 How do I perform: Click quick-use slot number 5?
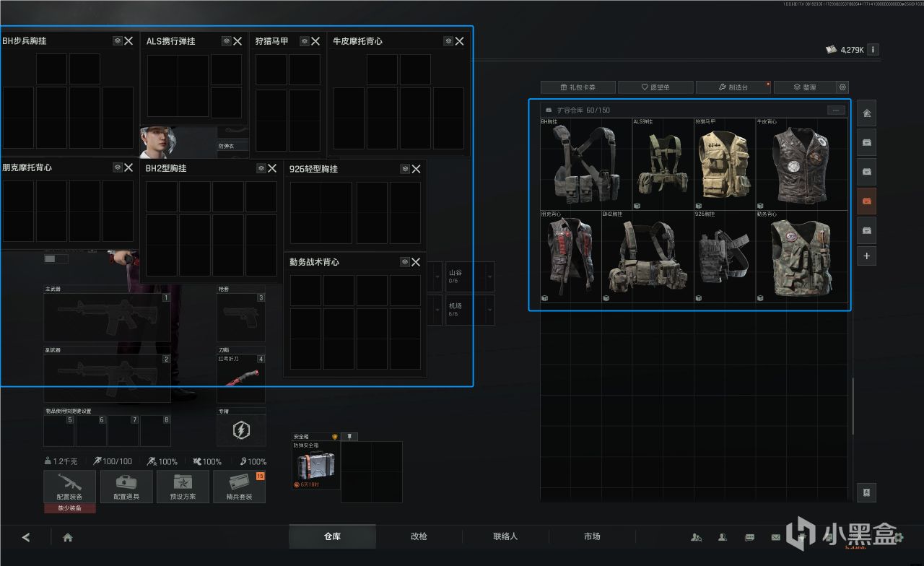[59, 431]
